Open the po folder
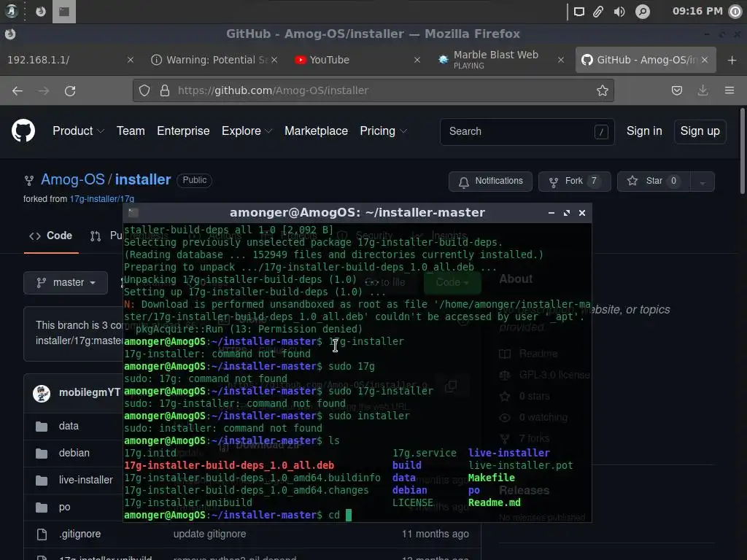Image resolution: width=747 pixels, height=560 pixels. pyautogui.click(x=64, y=507)
